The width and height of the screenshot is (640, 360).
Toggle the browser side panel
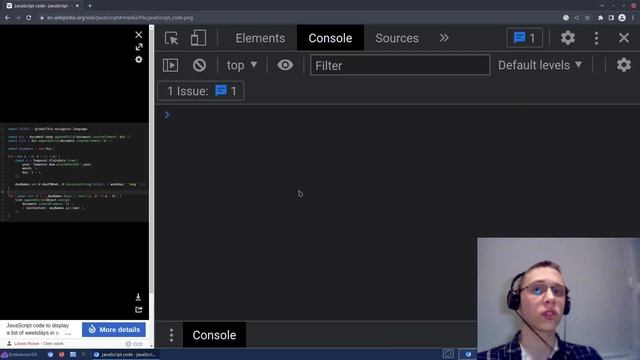pyautogui.click(x=611, y=18)
